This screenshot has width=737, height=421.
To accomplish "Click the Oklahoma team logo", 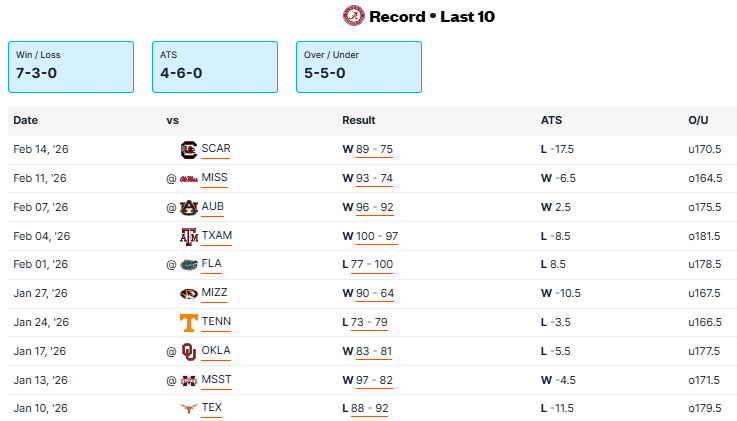I will click(x=188, y=352).
